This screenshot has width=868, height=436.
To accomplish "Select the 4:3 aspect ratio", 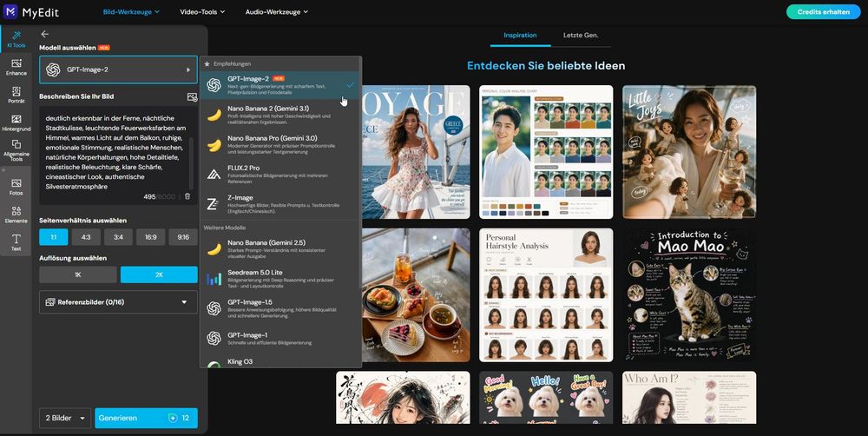I will point(86,237).
